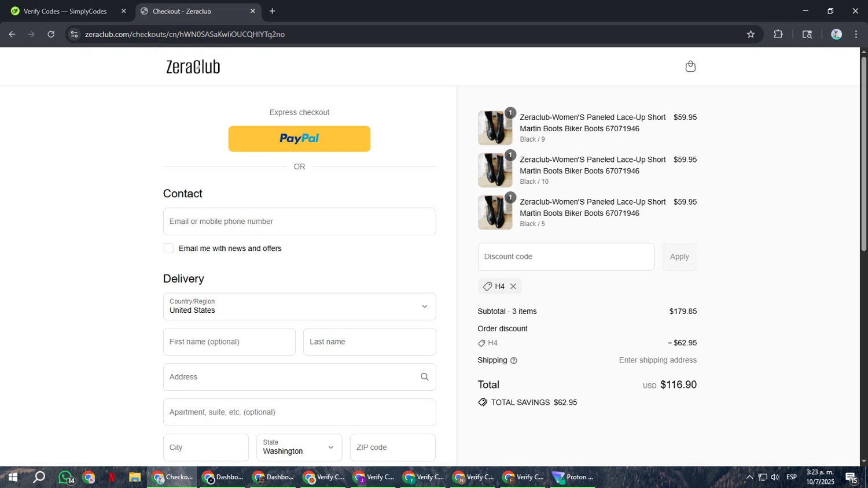Open the side panel/media control icon
This screenshot has height=488, width=868.
pos(807,34)
